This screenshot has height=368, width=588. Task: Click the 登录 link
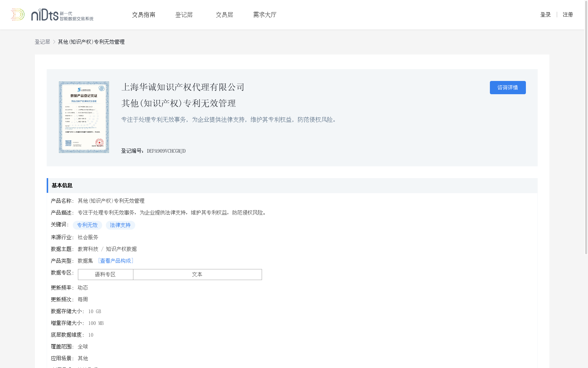pos(545,15)
